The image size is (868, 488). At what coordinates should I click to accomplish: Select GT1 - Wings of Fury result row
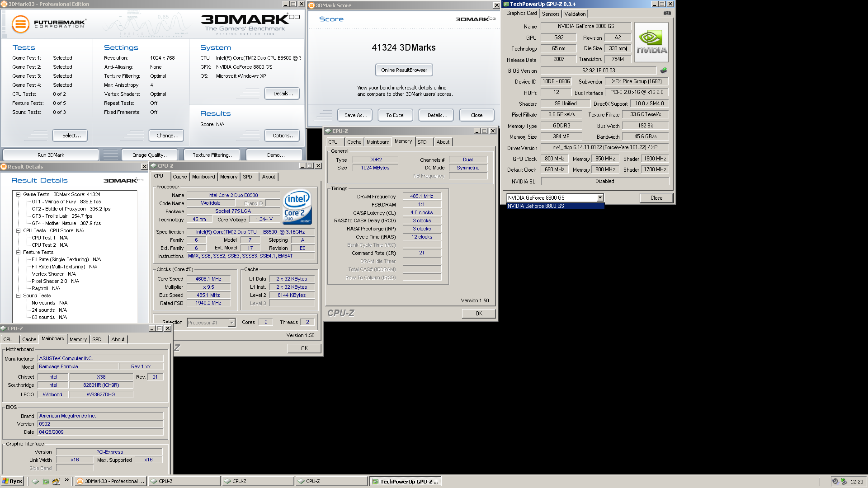click(x=66, y=202)
